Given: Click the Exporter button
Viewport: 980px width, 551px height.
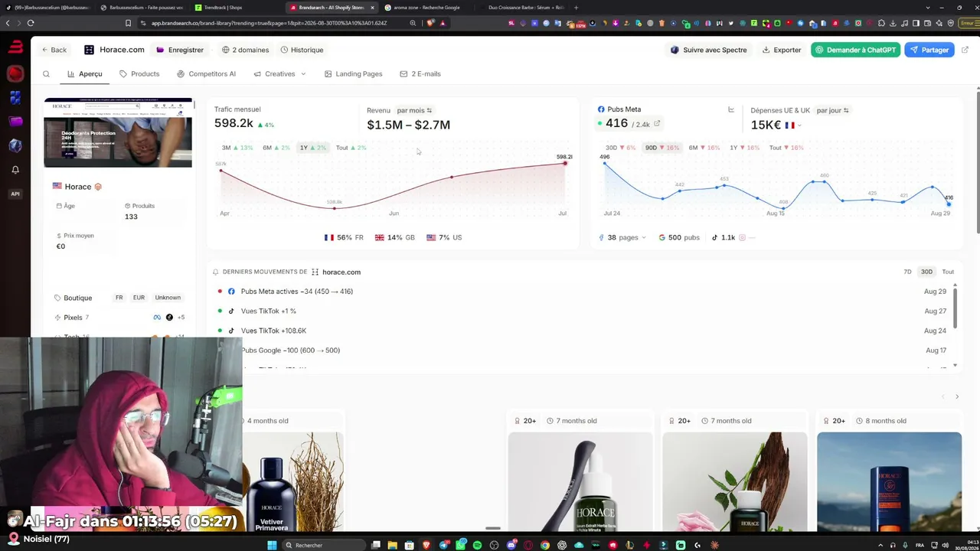Looking at the screenshot, I should click(x=782, y=50).
